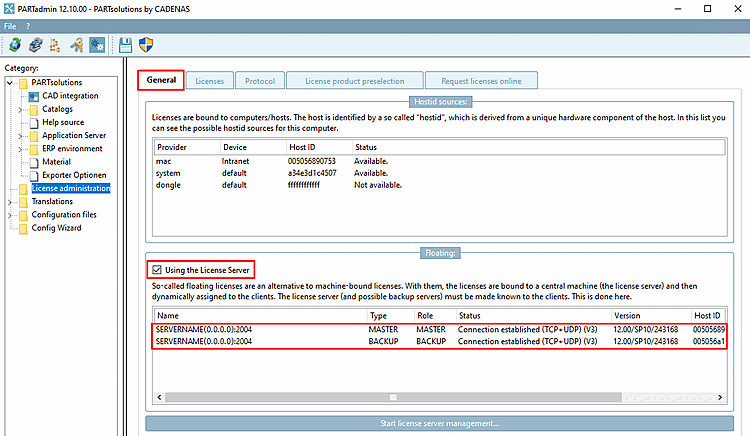This screenshot has width=750, height=436.
Task: Click the Type column header
Action: click(x=391, y=316)
